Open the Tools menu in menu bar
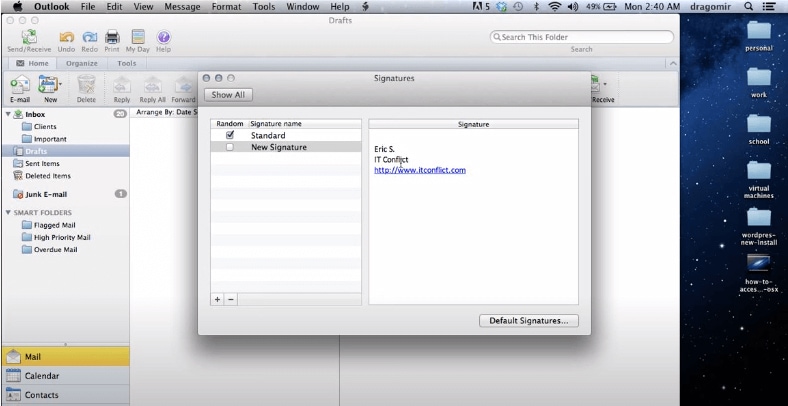The image size is (788, 406). (263, 7)
